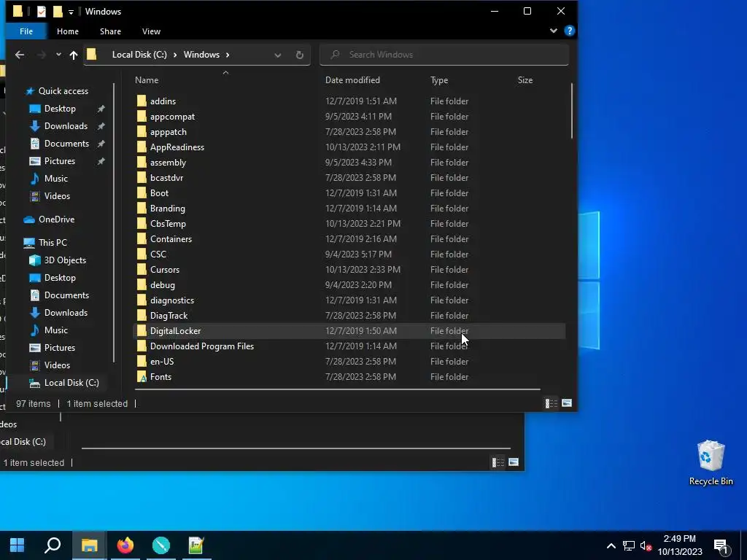Viewport: 747px width, 560px height.
Task: Click chevron after Windows breadcrumb
Action: tap(228, 55)
